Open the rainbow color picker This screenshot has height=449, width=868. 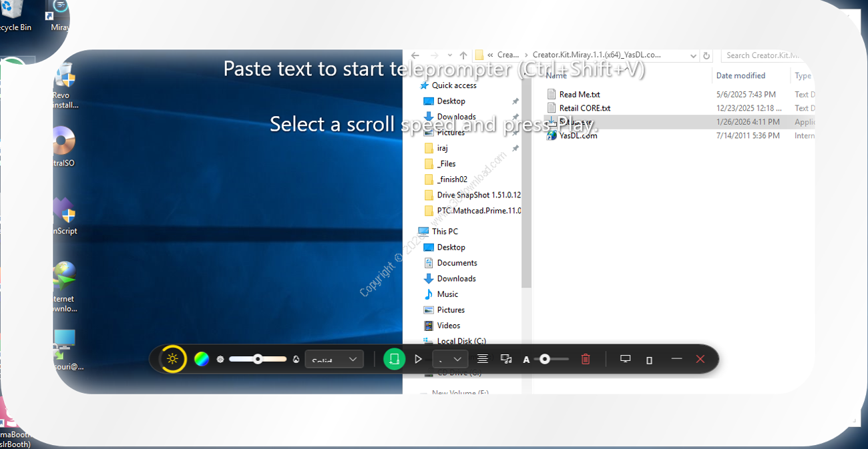(x=202, y=359)
